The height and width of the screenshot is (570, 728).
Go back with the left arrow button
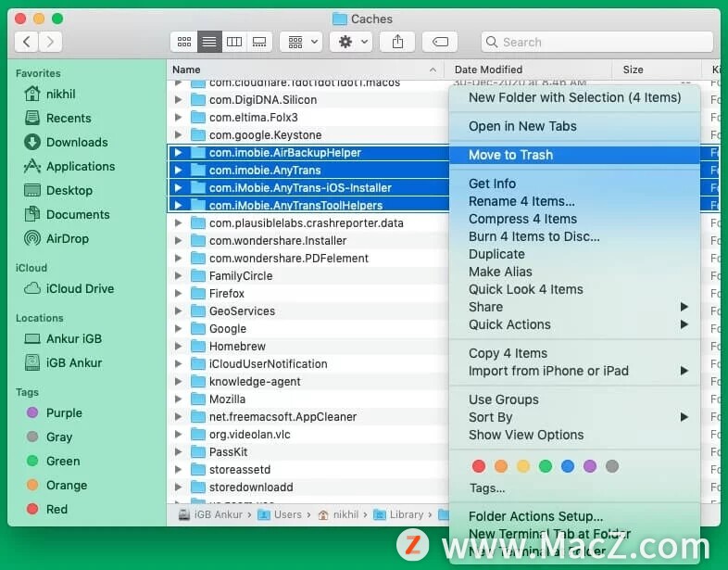pos(27,43)
